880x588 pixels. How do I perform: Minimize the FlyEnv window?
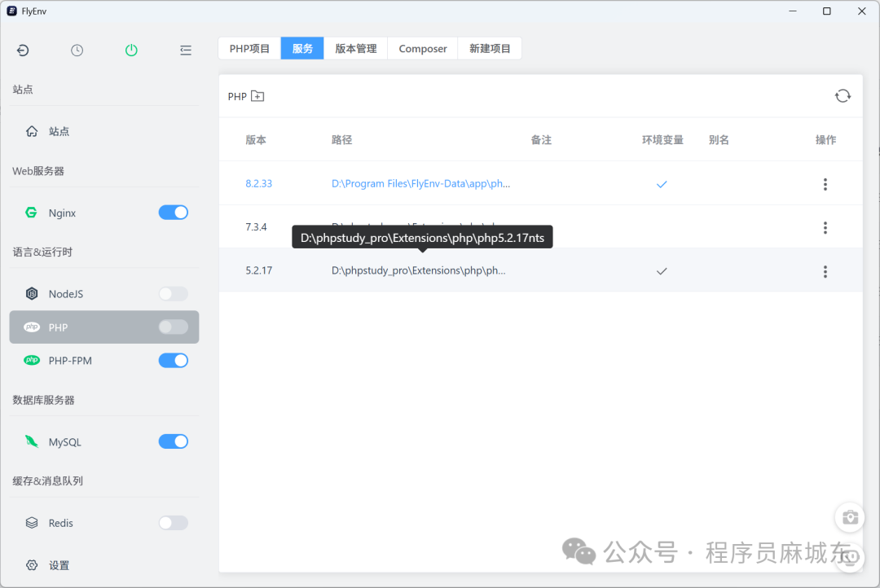point(793,11)
